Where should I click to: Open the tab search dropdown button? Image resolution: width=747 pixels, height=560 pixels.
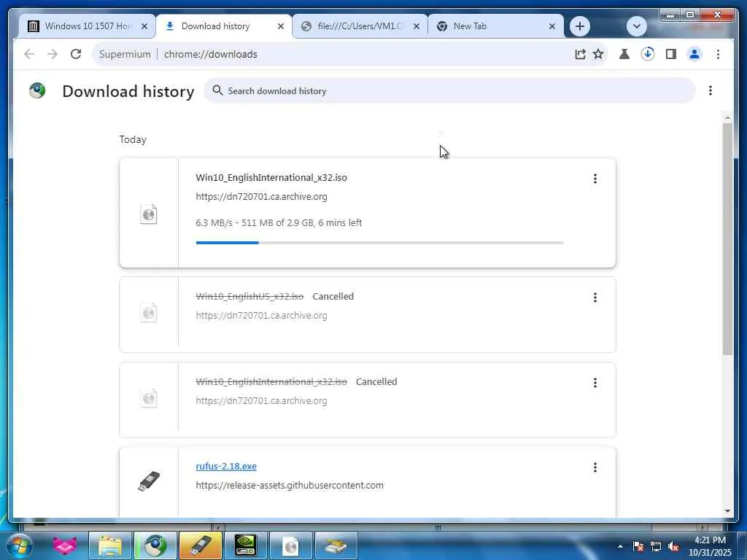[636, 26]
